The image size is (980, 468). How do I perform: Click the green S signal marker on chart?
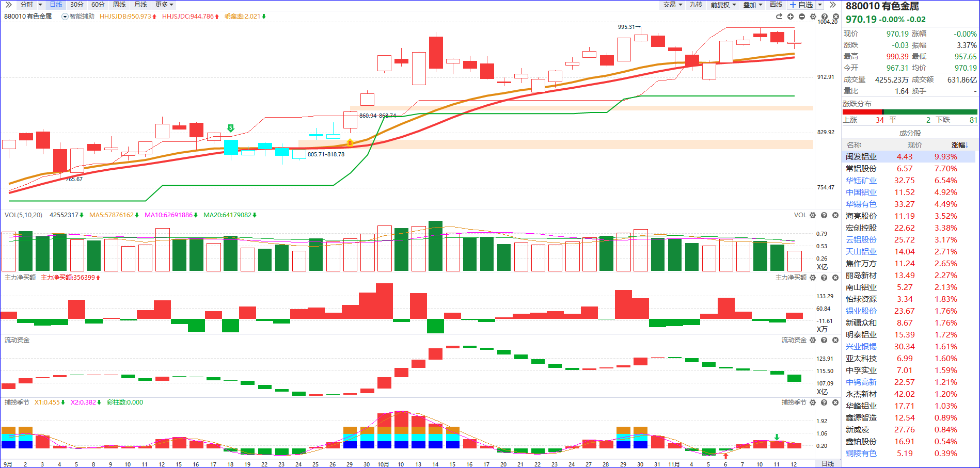pos(231,128)
